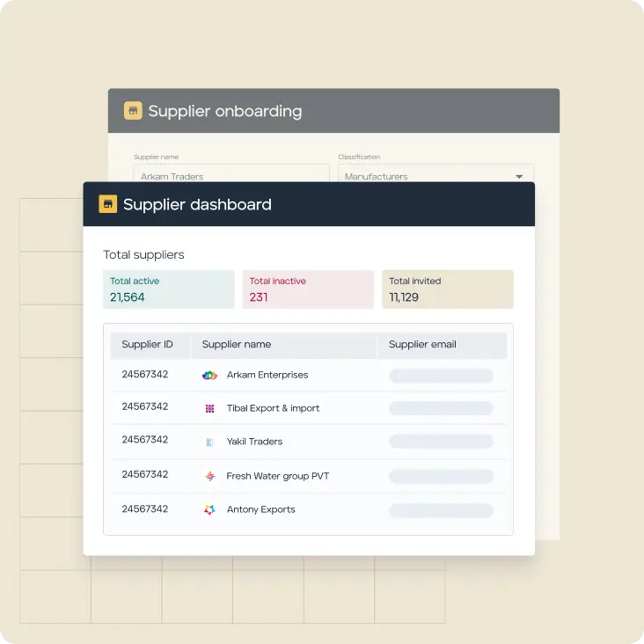Select the Antony Exports star logo
The image size is (644, 644).
click(209, 509)
